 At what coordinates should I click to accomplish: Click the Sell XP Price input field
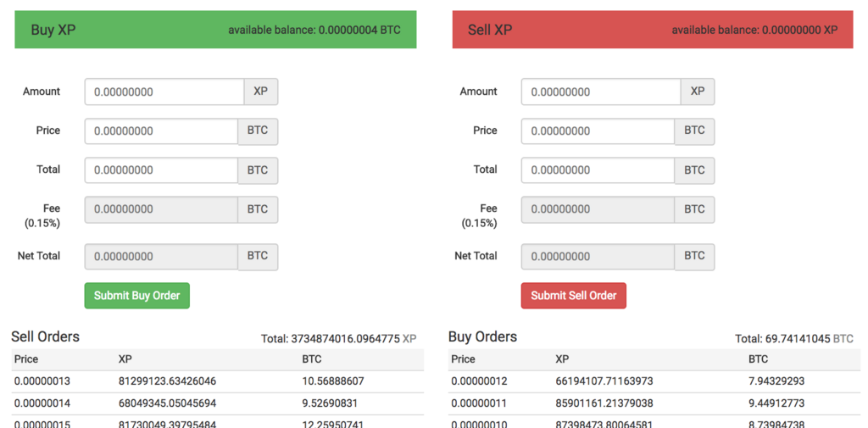tap(598, 131)
